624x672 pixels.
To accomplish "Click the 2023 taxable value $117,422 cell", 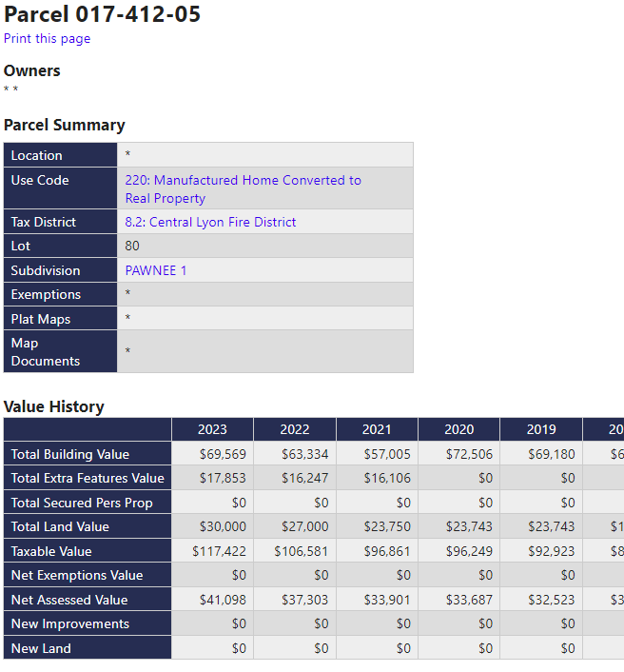I will pyautogui.click(x=219, y=551).
